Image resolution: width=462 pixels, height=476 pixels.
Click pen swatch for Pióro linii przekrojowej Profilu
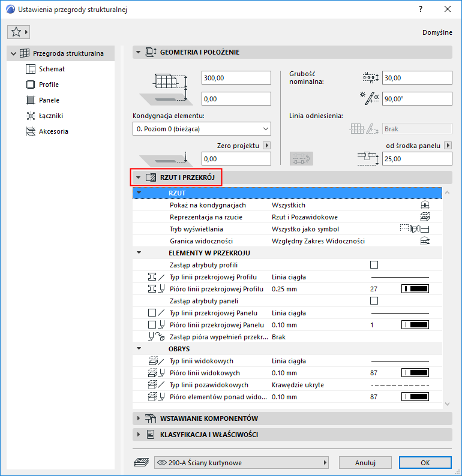click(x=415, y=289)
